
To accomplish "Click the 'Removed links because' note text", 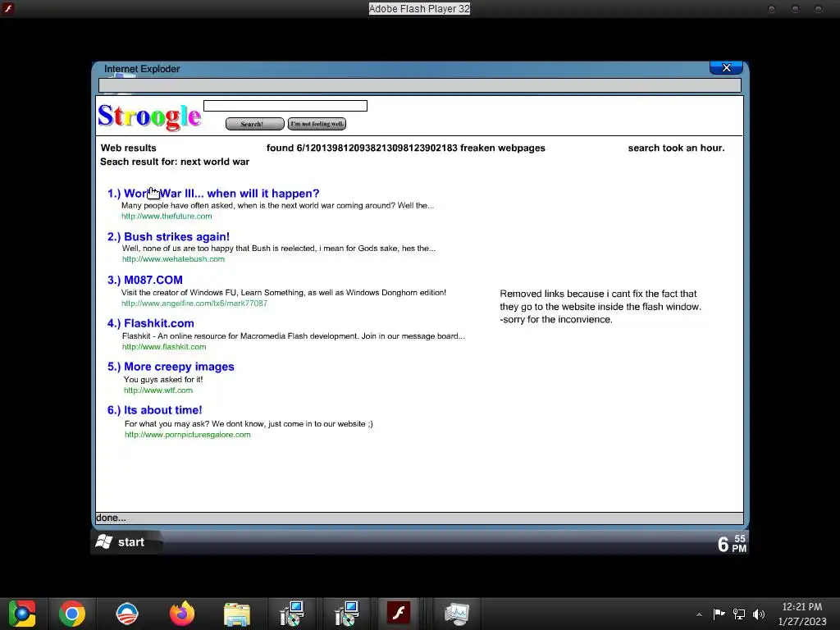I will (x=600, y=307).
